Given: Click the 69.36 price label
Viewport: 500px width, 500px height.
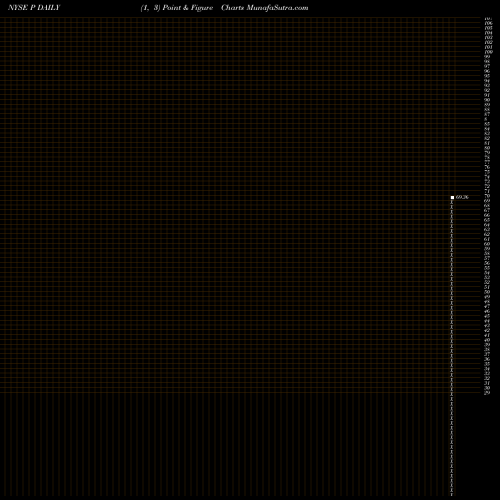Looking at the screenshot, I should [x=462, y=197].
